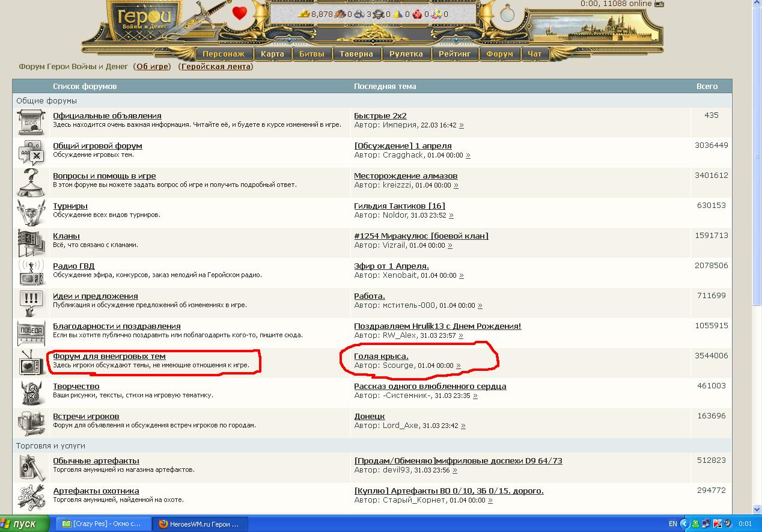Open Форум для внеигровых тем link

point(109,356)
